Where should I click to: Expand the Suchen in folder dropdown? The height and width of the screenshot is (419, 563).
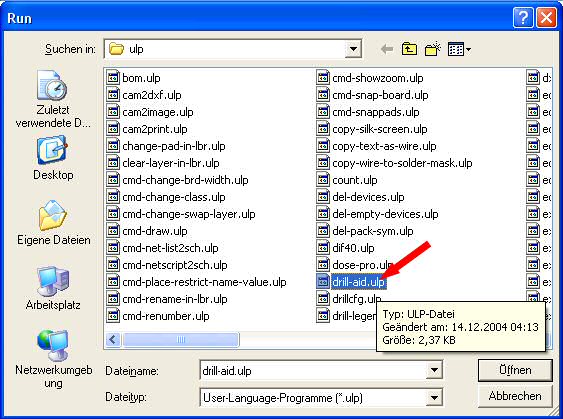(353, 49)
